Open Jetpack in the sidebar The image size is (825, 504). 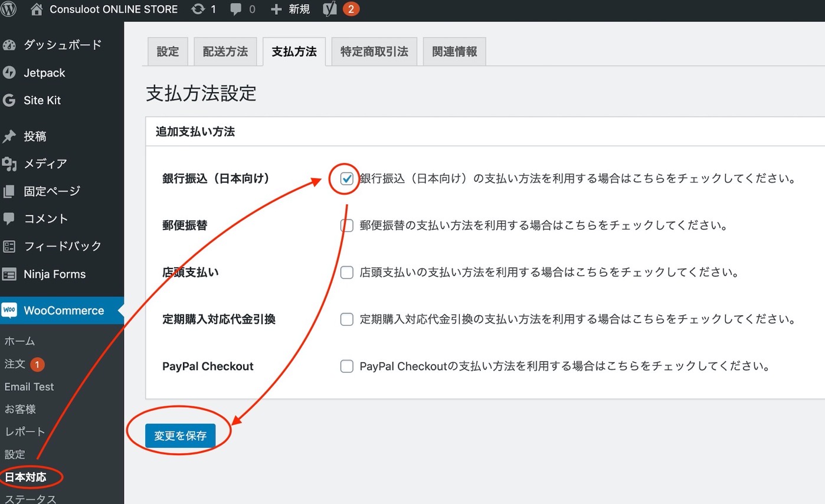(44, 73)
